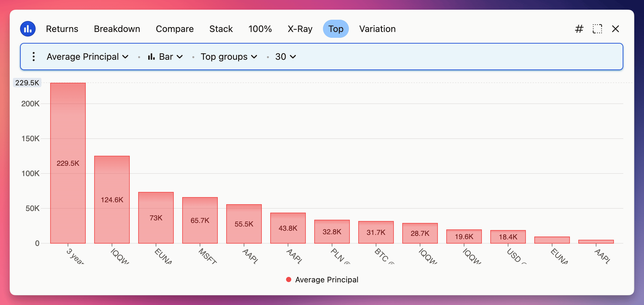Click the 100K y-axis label
Viewport: 644px width, 305px height.
point(30,174)
